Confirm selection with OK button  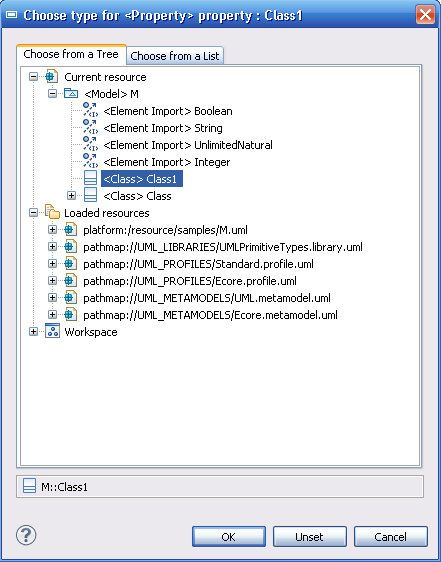(x=229, y=537)
